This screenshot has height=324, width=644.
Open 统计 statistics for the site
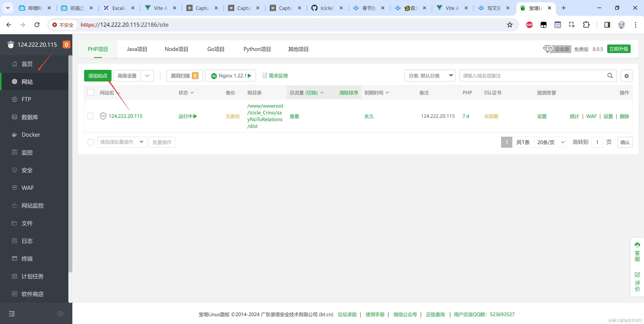(574, 116)
